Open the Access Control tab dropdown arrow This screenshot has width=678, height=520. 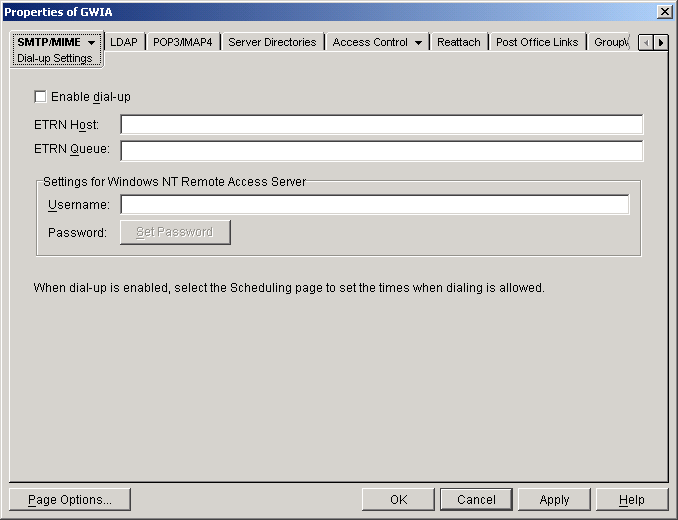[x=418, y=42]
